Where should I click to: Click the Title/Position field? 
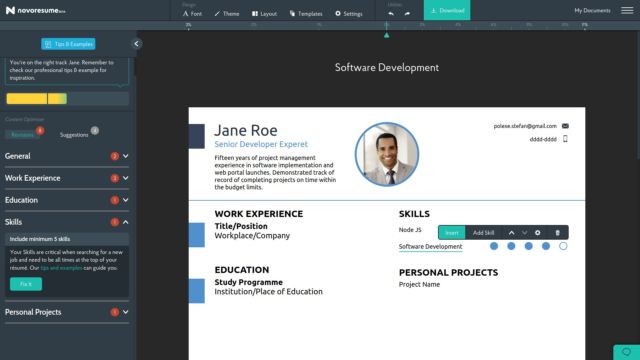(x=241, y=226)
